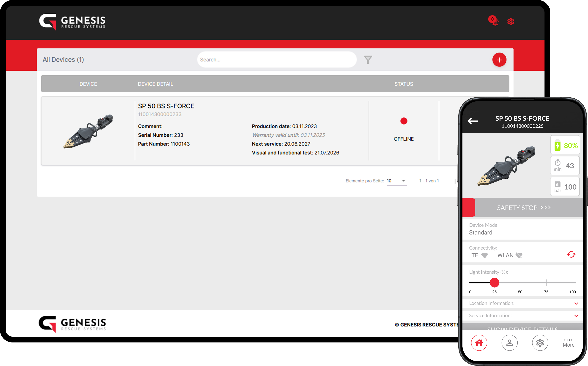Tap Device Mode Standard value
Image resolution: width=588 pixels, height=366 pixels.
[x=481, y=233]
